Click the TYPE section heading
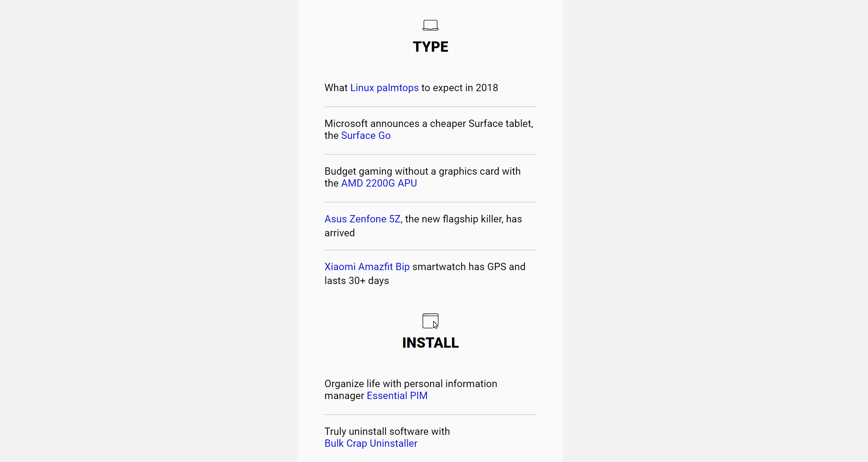Viewport: 868px width, 462px height. (430, 46)
